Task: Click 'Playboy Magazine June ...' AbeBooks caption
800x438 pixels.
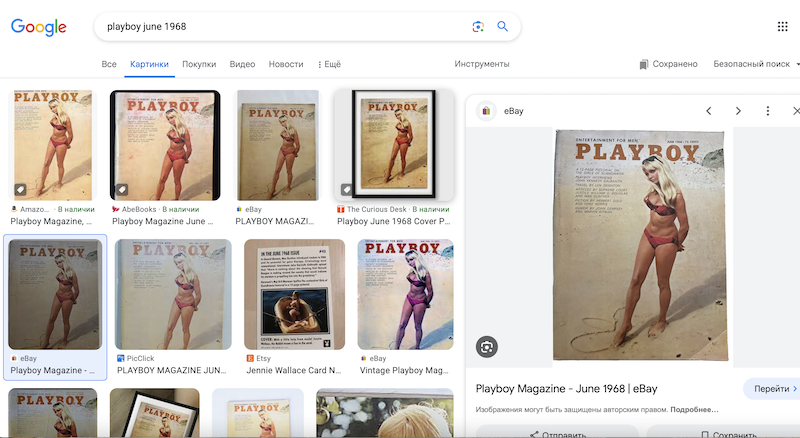Action: coord(162,222)
